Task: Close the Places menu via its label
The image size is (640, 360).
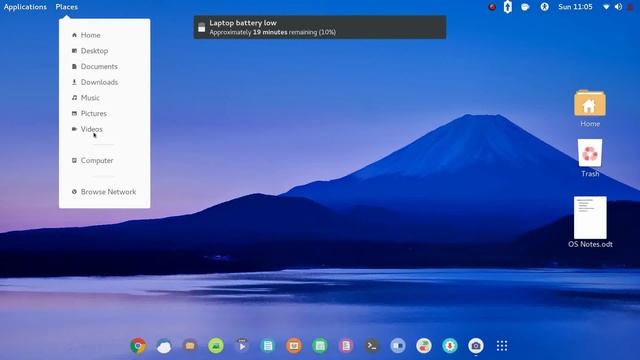Action: (x=67, y=7)
